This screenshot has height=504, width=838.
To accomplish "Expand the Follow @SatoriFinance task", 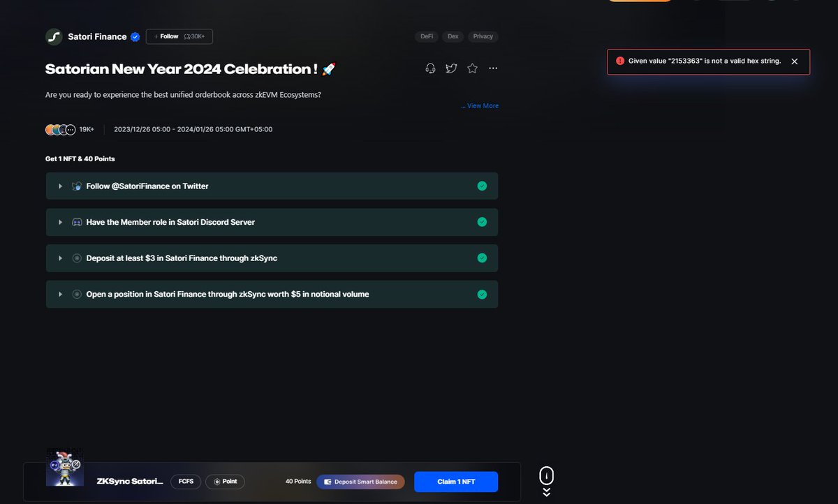I will click(x=61, y=186).
